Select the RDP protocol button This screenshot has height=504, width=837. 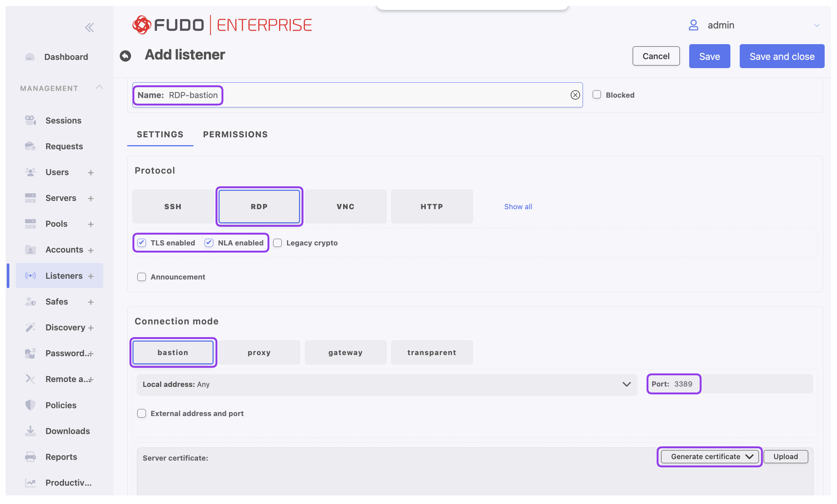(259, 207)
